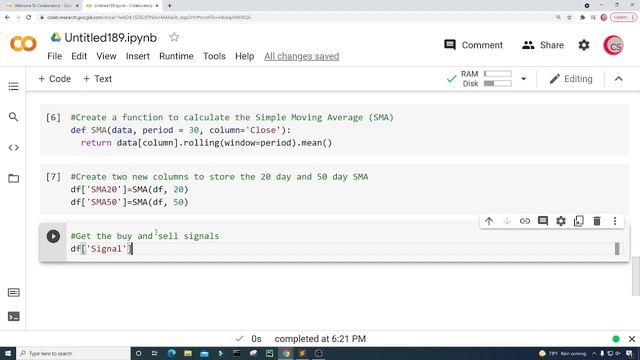Open the Editing mode dropdown
The width and height of the screenshot is (640, 360).
571,79
